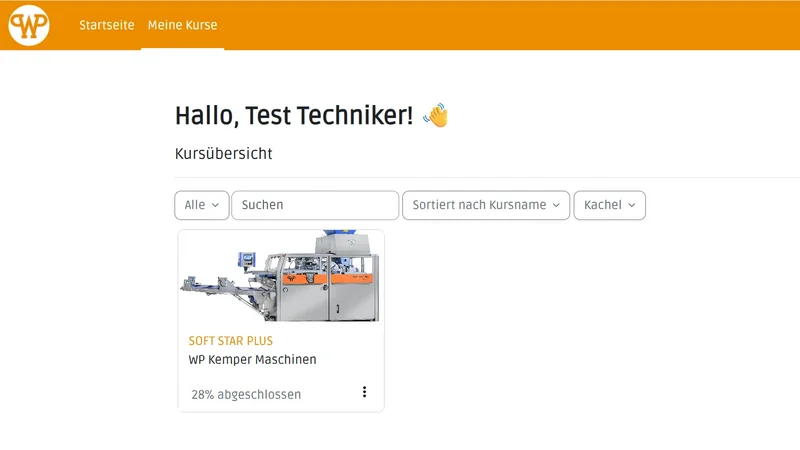Viewport: 800px width, 450px height.
Task: Click the chevron on Alle filter
Action: tap(215, 205)
